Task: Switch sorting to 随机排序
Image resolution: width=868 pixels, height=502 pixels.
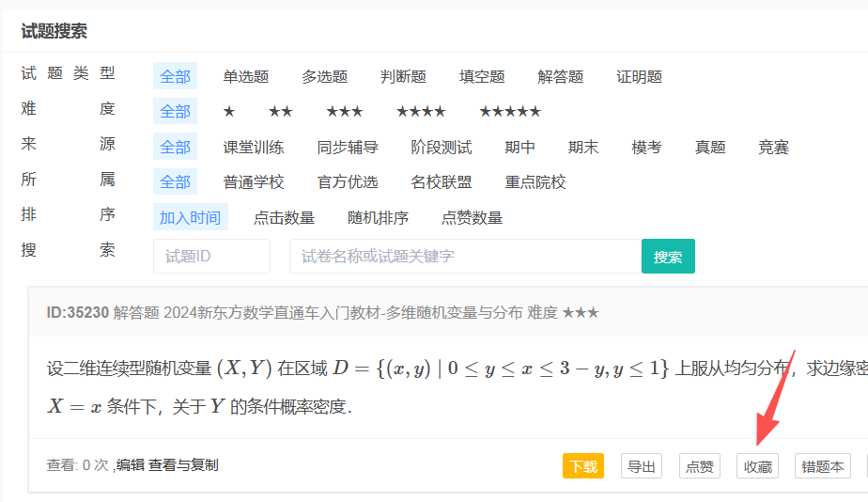Action: [x=378, y=218]
